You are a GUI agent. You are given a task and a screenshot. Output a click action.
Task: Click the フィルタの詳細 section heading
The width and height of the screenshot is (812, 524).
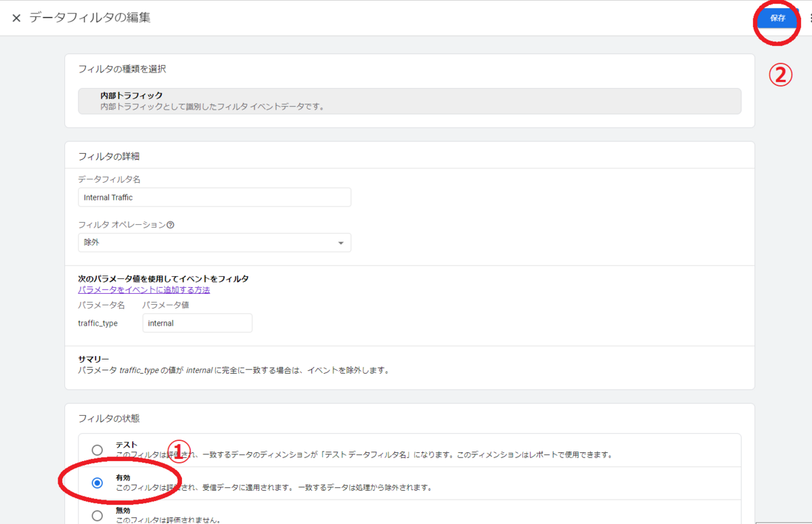pyautogui.click(x=109, y=156)
